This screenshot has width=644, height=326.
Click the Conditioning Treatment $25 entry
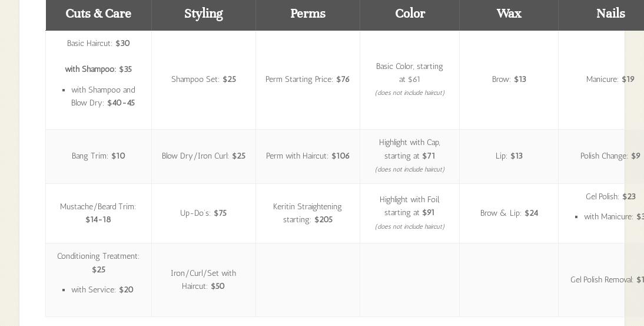[98, 262]
